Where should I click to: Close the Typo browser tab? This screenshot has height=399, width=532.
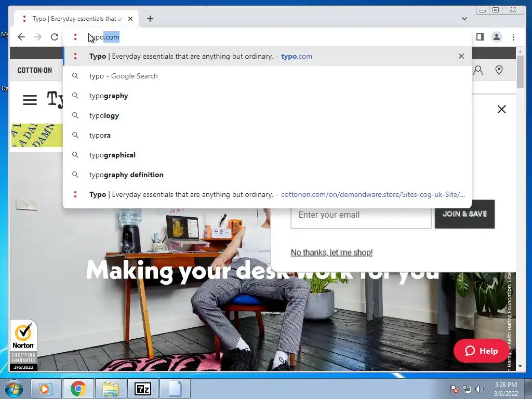(130, 19)
